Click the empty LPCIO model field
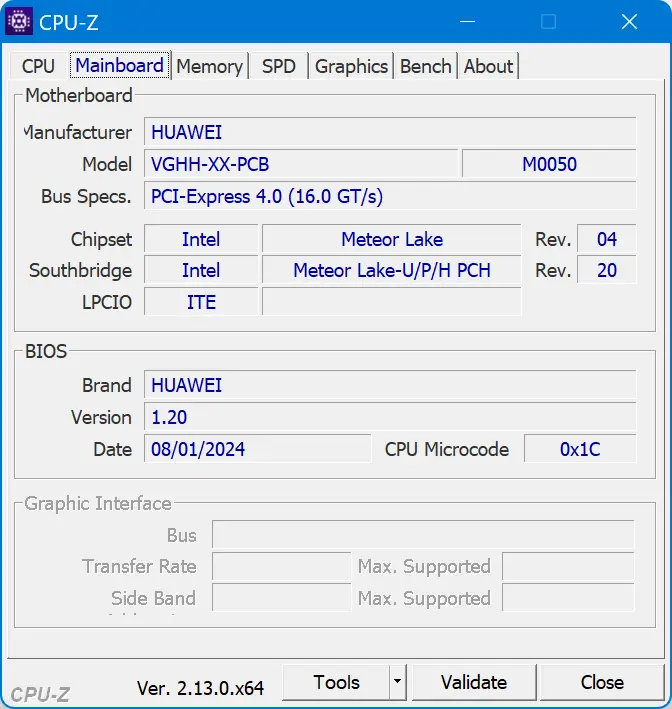This screenshot has width=672, height=709. pyautogui.click(x=392, y=302)
